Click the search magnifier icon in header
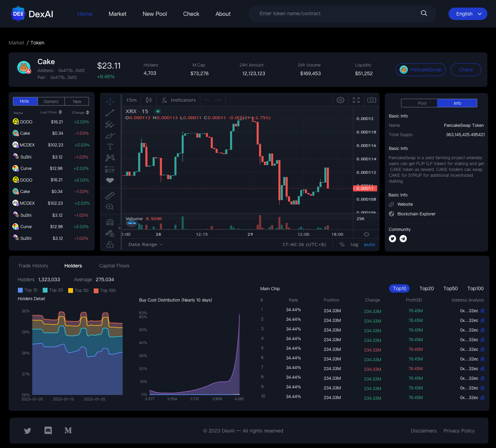The width and height of the screenshot is (496, 448). tap(424, 13)
